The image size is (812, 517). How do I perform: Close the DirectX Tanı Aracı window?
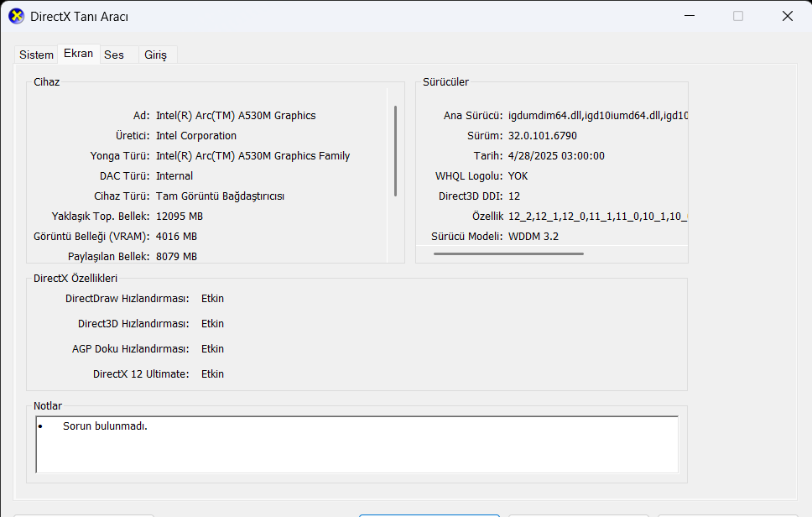click(x=787, y=16)
